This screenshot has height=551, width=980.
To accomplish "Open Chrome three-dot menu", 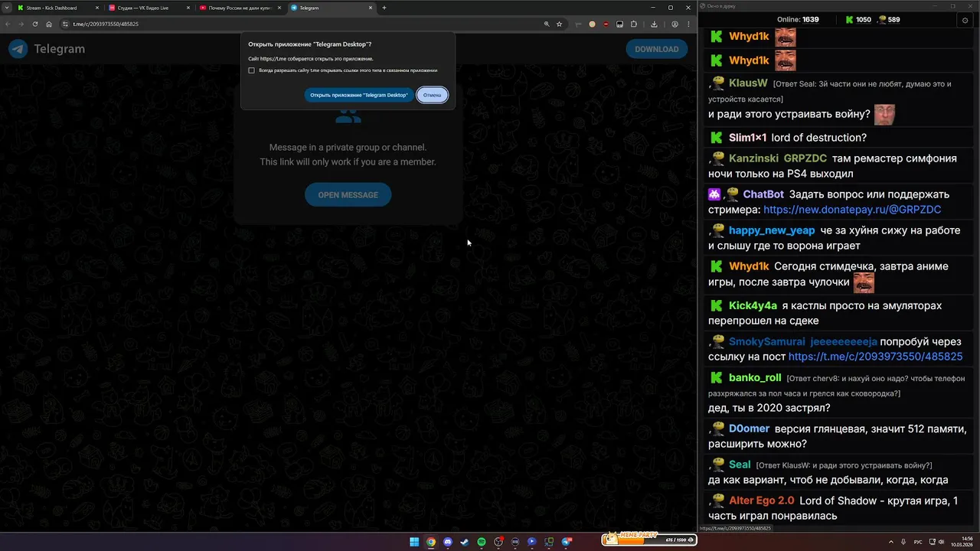I will click(x=688, y=24).
